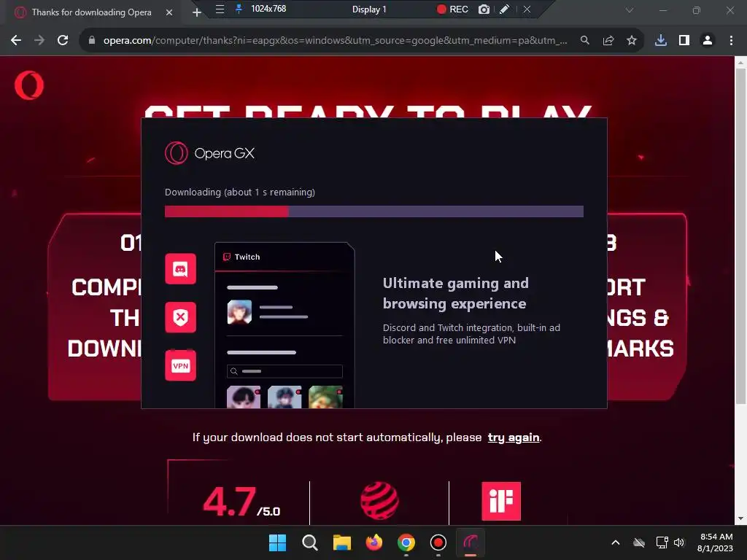747x560 pixels.
Task: Click the Twitch panel header
Action: pos(285,257)
